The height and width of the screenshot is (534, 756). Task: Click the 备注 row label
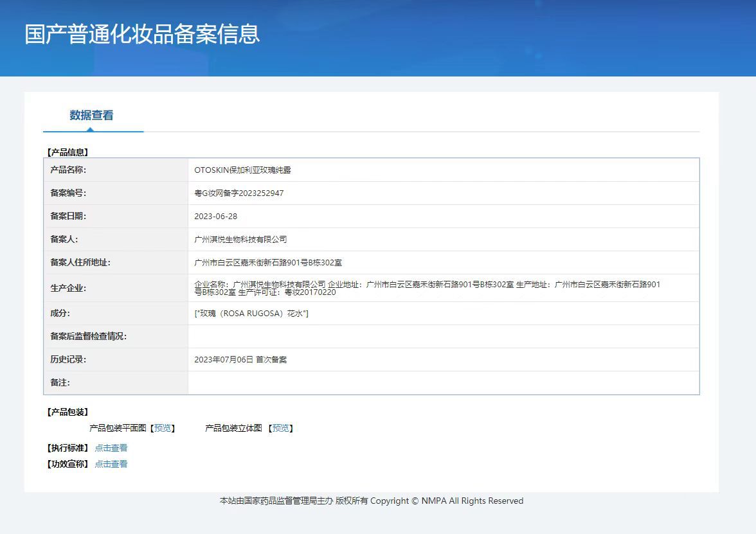tap(60, 383)
